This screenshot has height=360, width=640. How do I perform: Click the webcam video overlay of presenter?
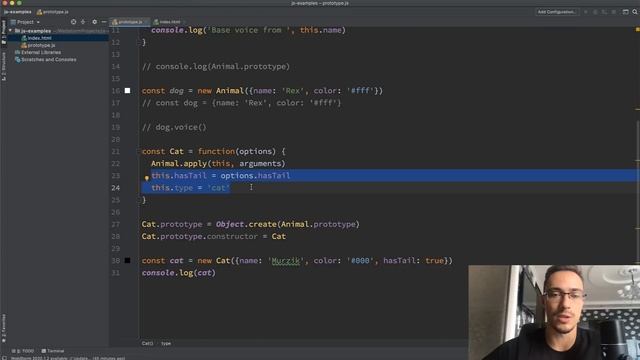click(x=554, y=312)
